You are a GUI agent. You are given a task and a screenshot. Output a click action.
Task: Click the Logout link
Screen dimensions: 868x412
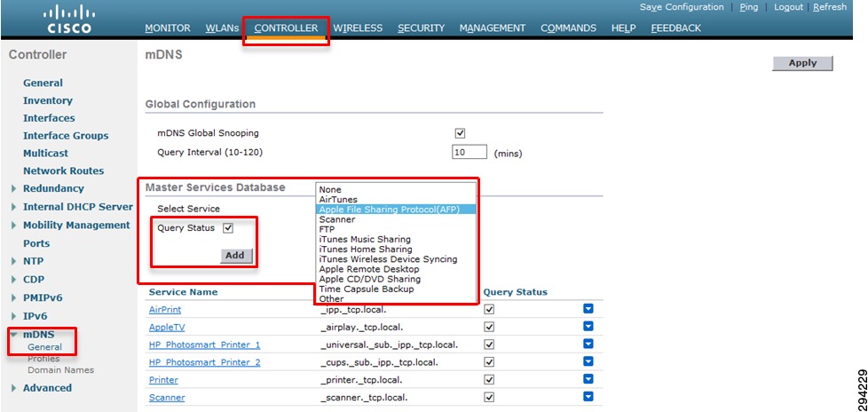click(788, 7)
